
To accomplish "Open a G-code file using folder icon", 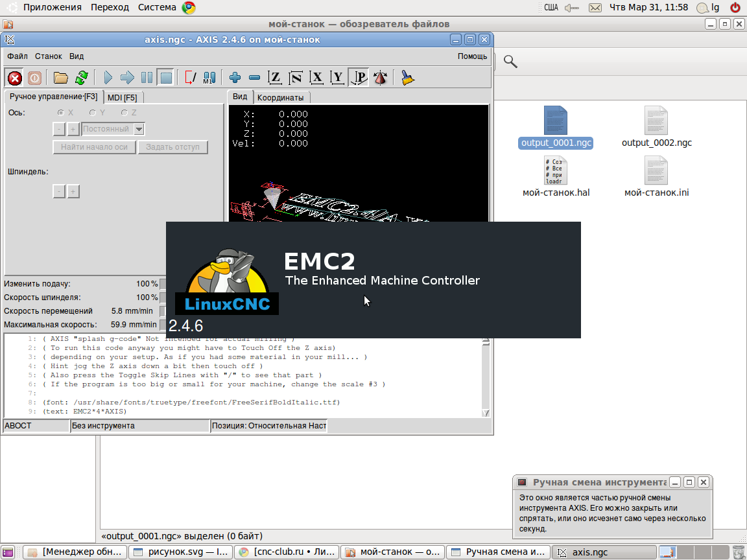I will (60, 78).
